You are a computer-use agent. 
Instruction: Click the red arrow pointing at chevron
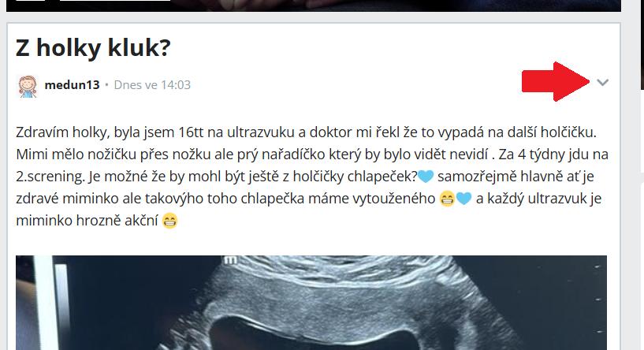coord(556,81)
